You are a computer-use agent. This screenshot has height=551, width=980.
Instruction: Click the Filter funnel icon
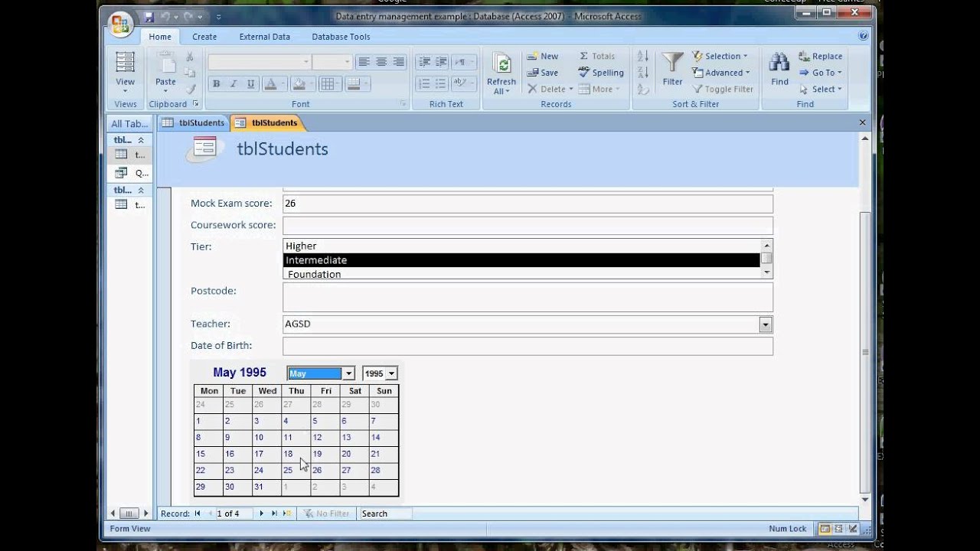tap(672, 63)
